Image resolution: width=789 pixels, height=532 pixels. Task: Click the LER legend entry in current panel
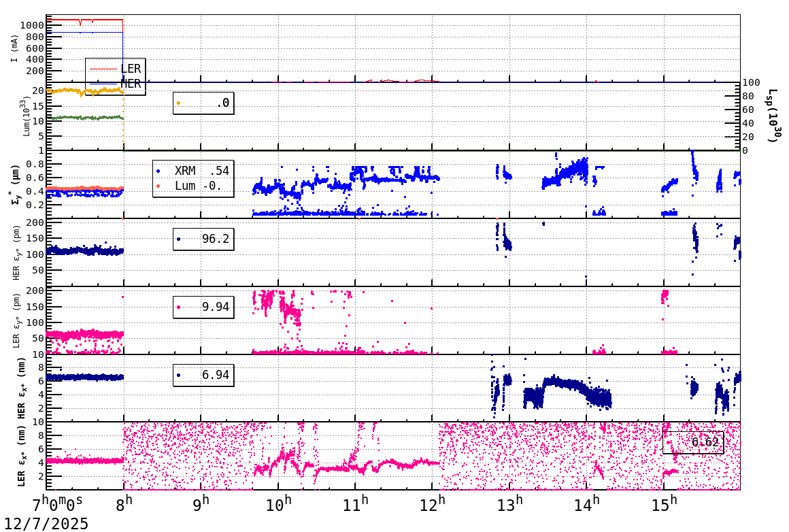click(x=116, y=69)
